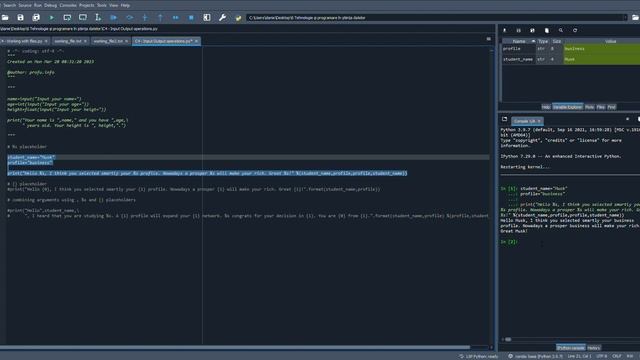The image size is (640, 360).
Task: Stop debugging with the square icon
Action: 191,18
